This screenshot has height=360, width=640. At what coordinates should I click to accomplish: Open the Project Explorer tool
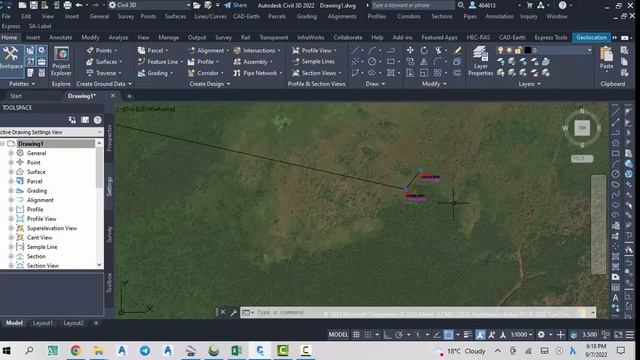pos(61,61)
